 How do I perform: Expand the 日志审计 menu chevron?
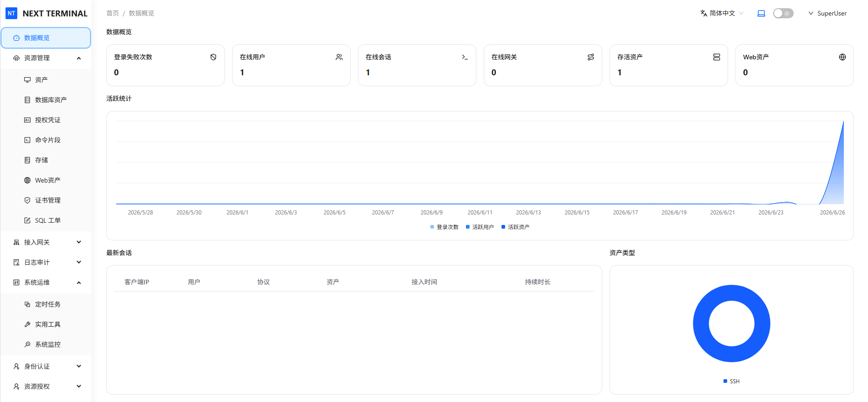(79, 262)
